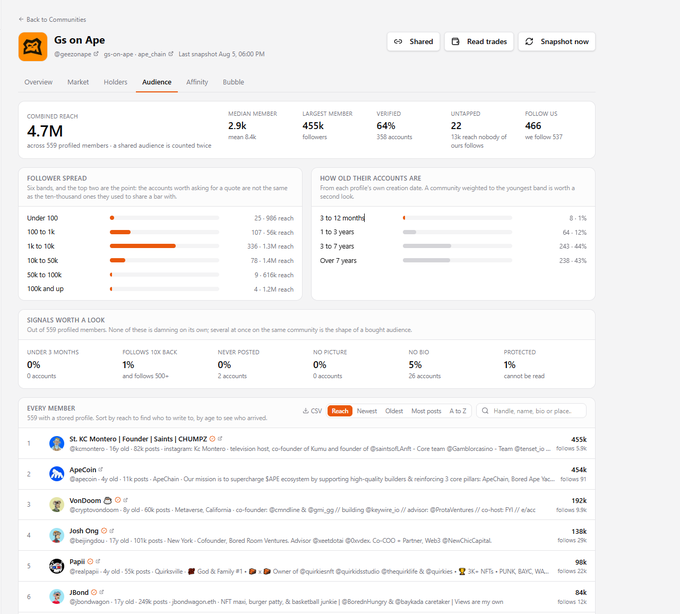Viewport: 680px width, 614px height.
Task: Click the No Bio 5% signal
Action: [415, 365]
